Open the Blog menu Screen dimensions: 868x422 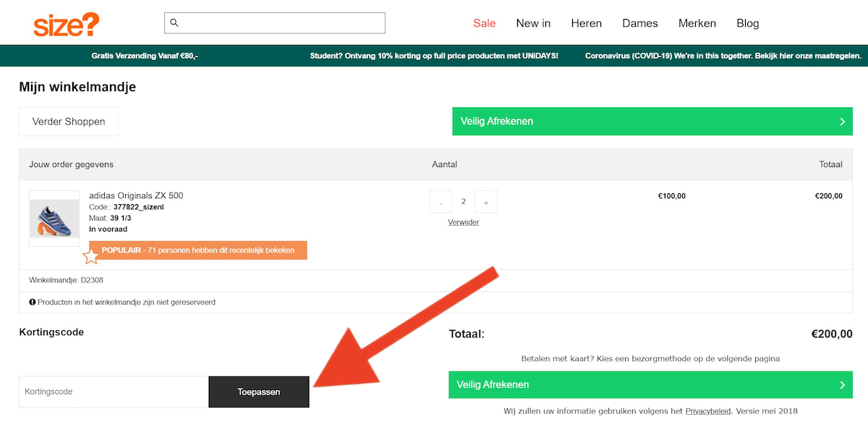point(748,23)
